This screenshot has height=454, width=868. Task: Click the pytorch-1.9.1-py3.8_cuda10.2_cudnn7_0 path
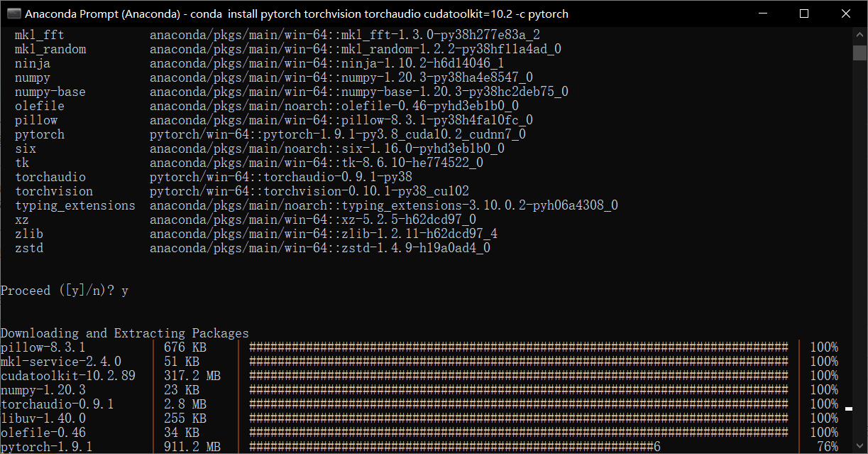(x=338, y=134)
